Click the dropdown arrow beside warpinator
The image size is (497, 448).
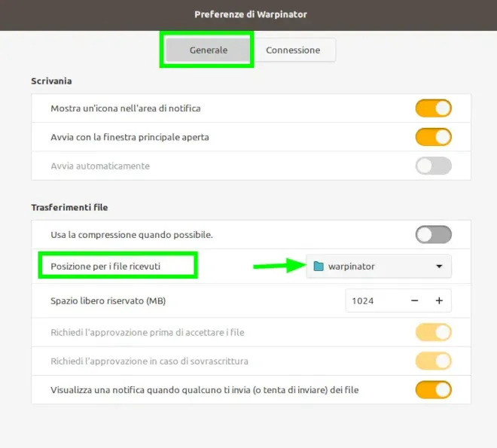[x=439, y=267]
